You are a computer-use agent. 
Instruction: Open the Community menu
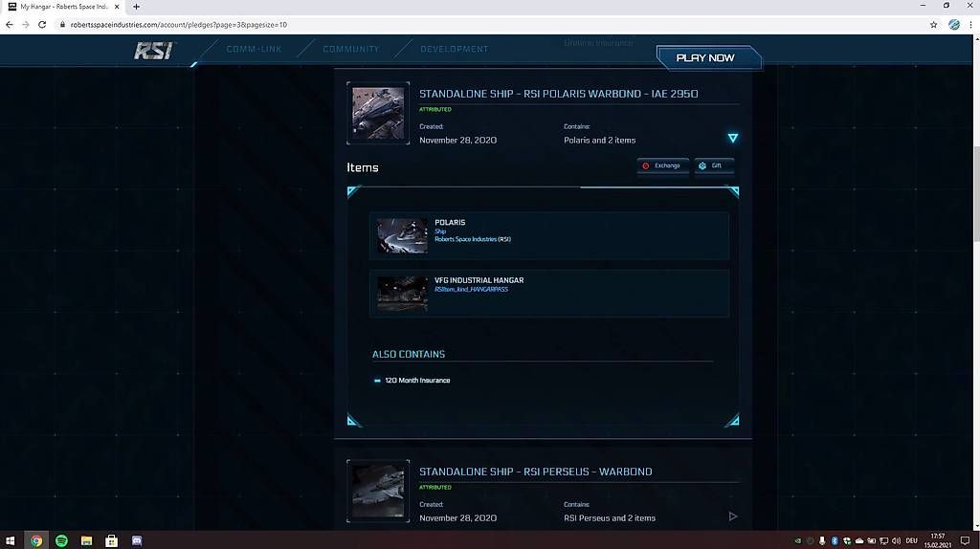pos(350,49)
